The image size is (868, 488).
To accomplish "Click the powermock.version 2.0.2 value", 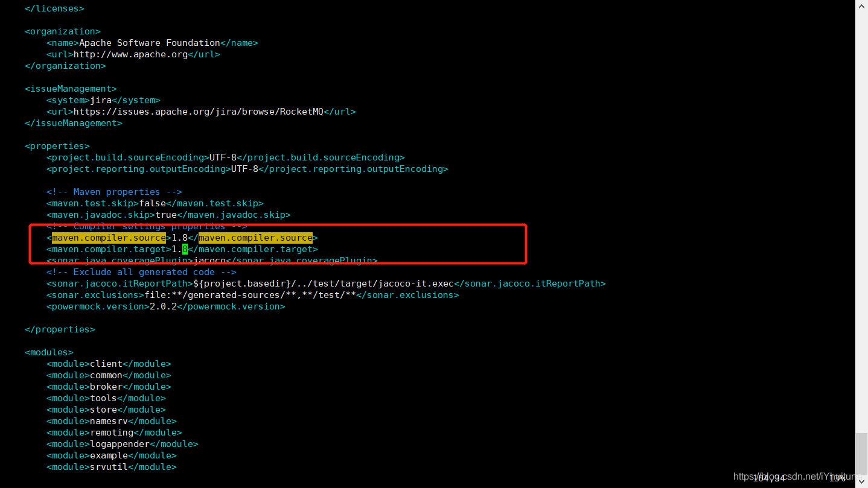I will [163, 306].
